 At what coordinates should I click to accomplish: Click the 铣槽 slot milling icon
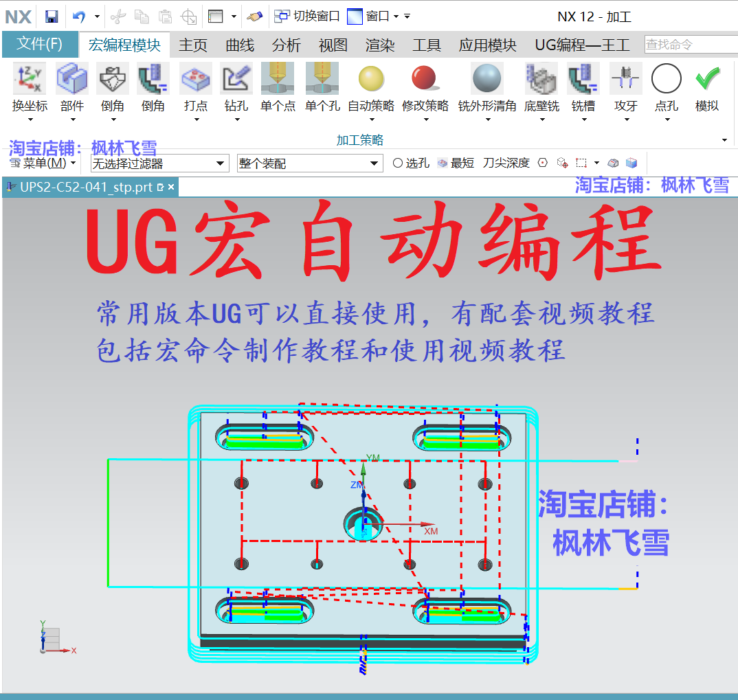pyautogui.click(x=583, y=78)
